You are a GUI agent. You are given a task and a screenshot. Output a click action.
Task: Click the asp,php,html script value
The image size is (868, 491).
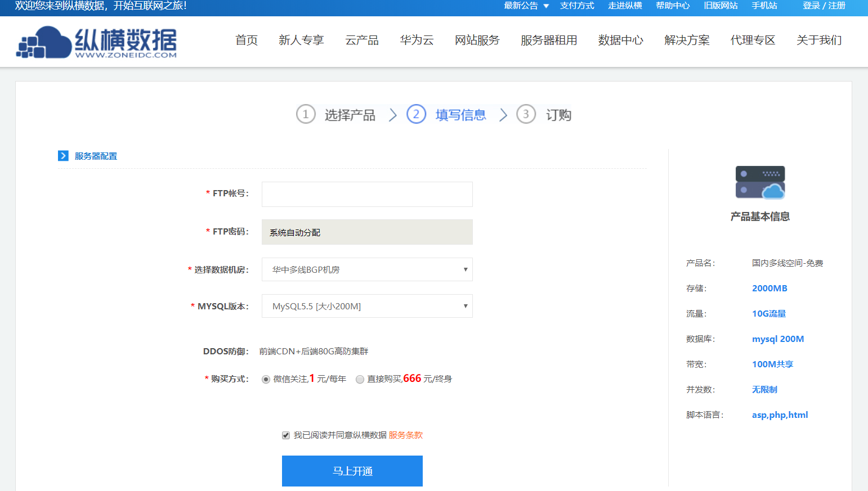pos(780,415)
